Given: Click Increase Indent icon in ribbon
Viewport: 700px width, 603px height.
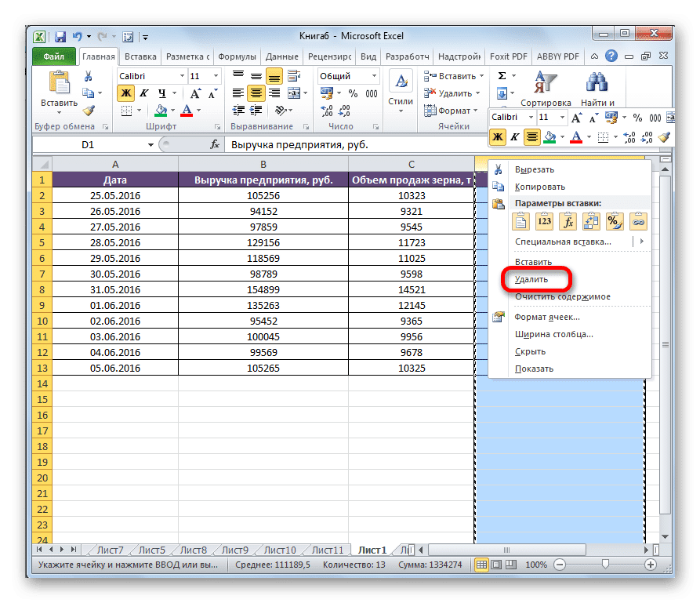Looking at the screenshot, I should (x=256, y=111).
